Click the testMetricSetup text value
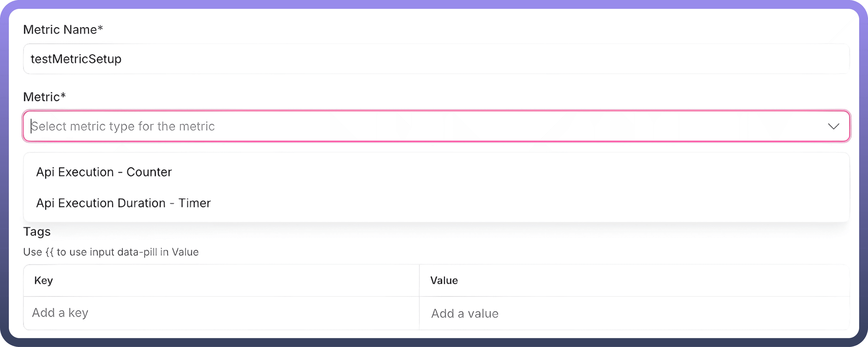This screenshot has width=868, height=347. 76,59
